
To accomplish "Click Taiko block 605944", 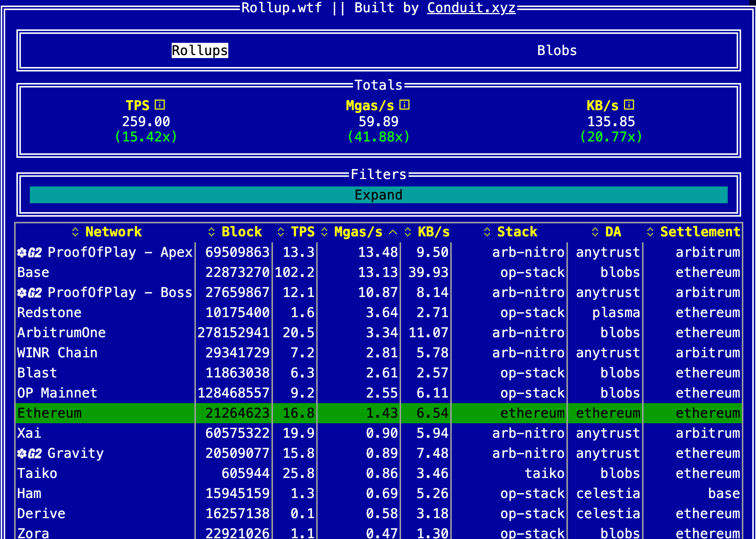I will click(245, 473).
